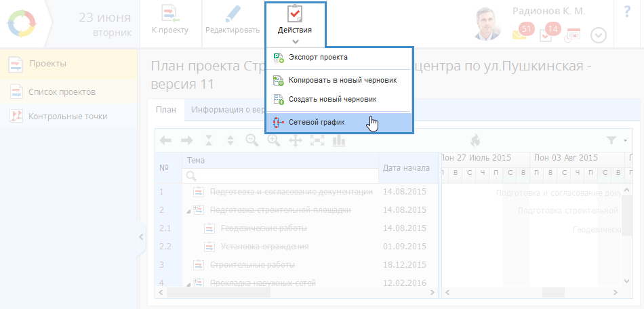This screenshot has height=309, width=644.
Task: Click the help question mark icon
Action: click(626, 12)
